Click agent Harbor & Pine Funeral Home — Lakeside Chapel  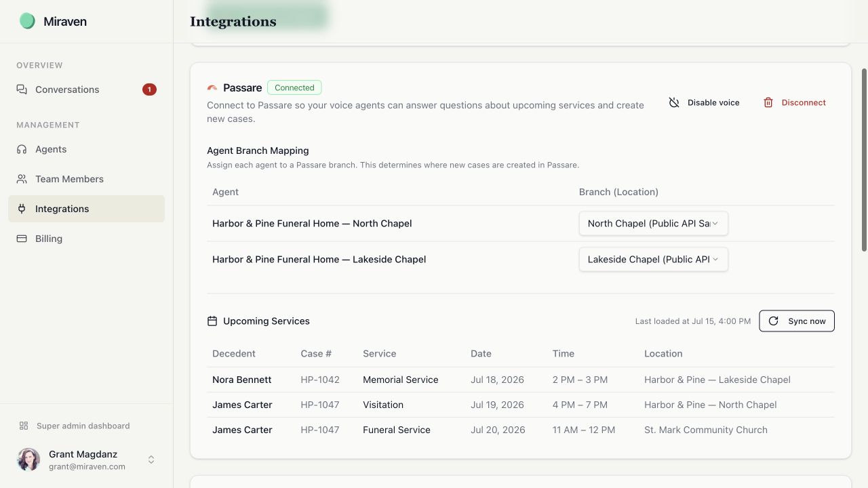(x=319, y=260)
